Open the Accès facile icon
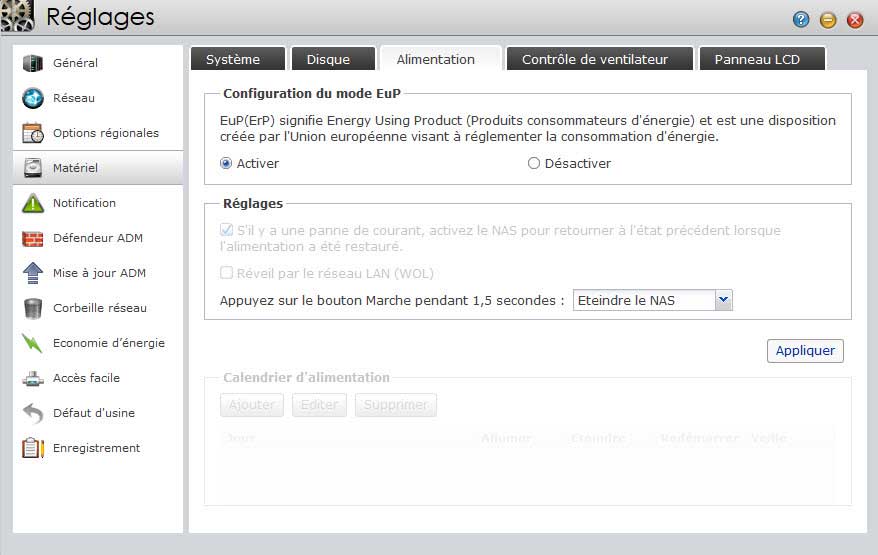This screenshot has height=555, width=878. (x=33, y=378)
